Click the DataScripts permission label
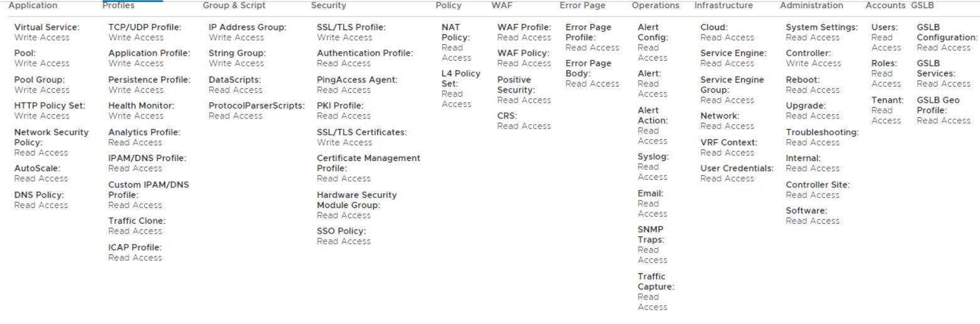Viewport: 980px width, 324px height. [x=235, y=80]
